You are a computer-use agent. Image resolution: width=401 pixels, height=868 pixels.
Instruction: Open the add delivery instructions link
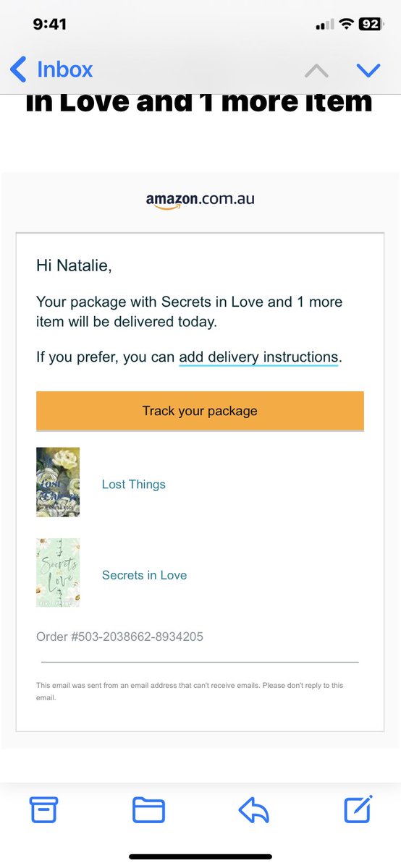(258, 357)
